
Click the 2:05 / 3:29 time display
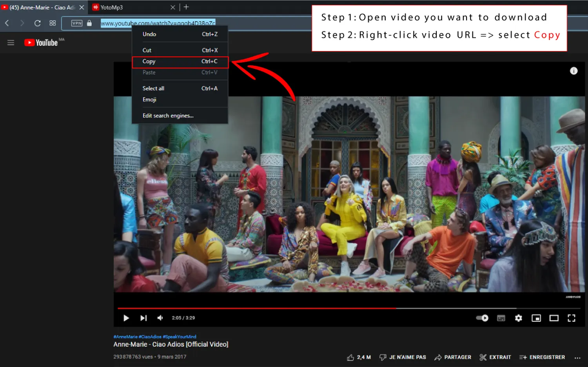click(x=183, y=318)
